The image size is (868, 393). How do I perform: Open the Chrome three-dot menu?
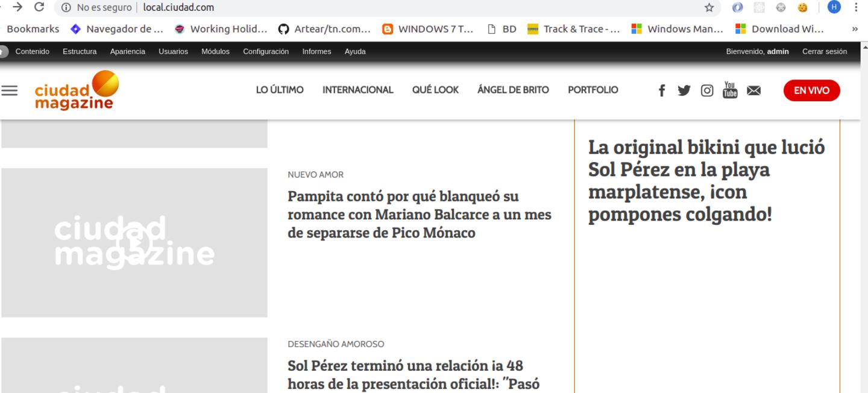coord(856,7)
